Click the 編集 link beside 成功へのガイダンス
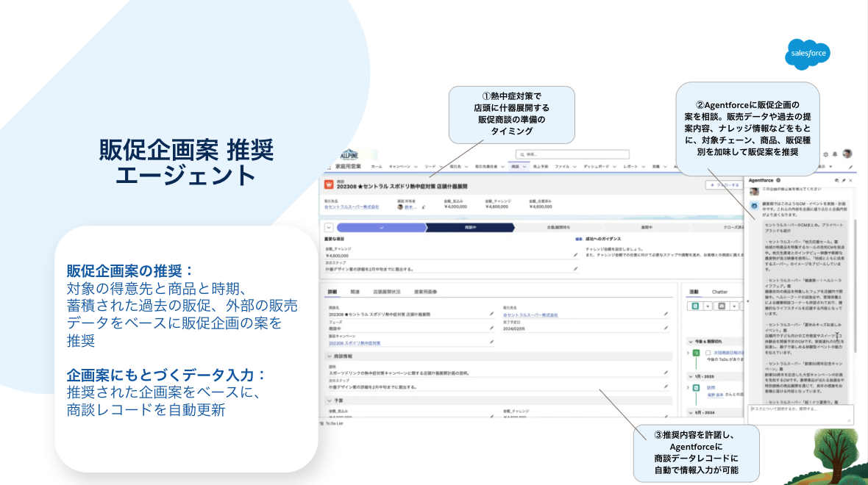 point(578,239)
